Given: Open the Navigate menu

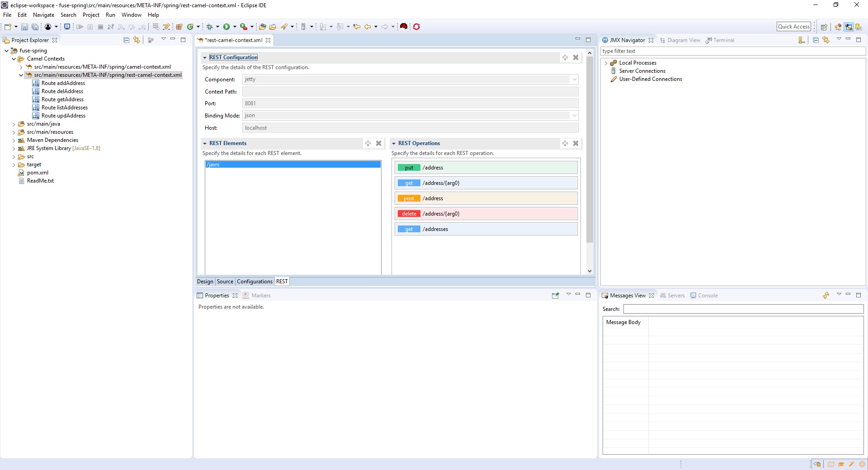Looking at the screenshot, I should click(43, 15).
